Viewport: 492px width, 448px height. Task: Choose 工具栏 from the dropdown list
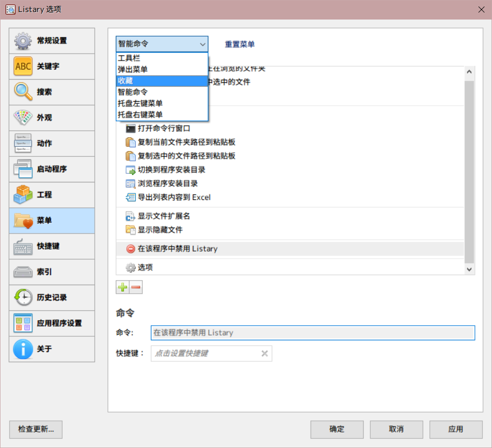(x=162, y=58)
